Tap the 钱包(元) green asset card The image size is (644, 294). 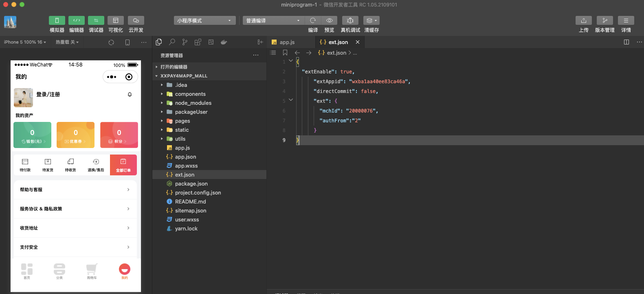32,135
